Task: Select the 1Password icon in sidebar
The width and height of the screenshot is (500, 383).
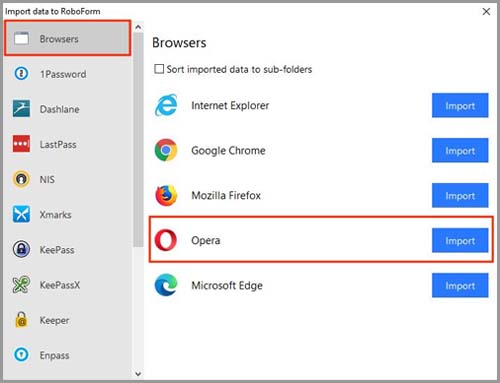Action: coord(21,73)
